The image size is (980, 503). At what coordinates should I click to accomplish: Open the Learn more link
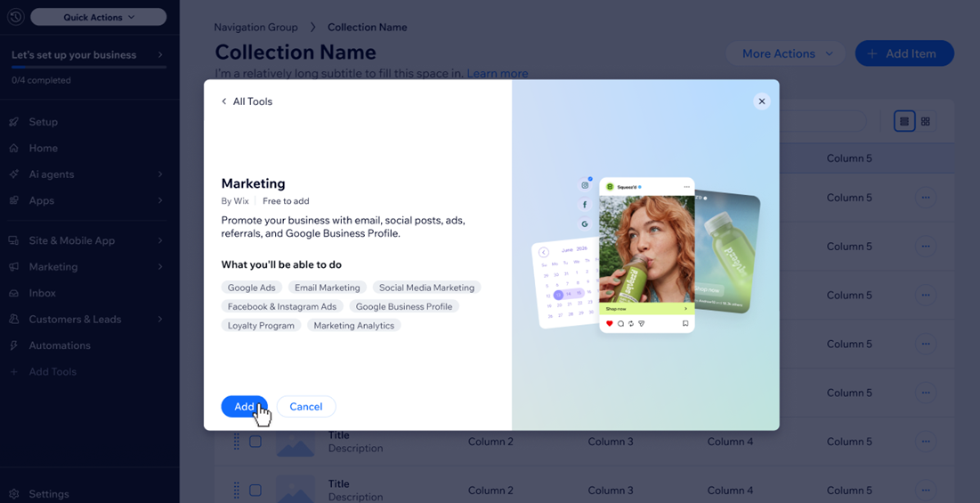click(498, 74)
